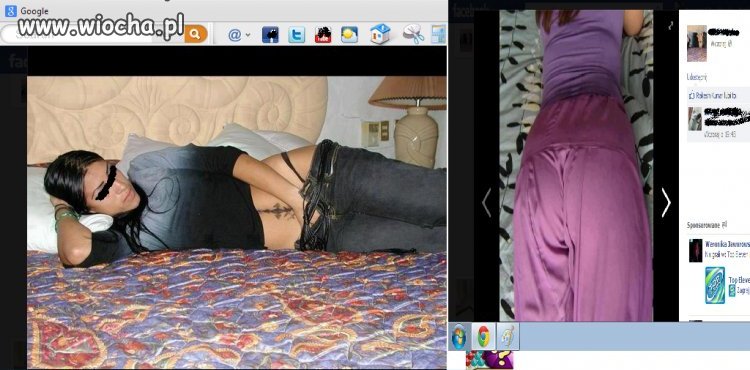Open the weather sun toolbar icon
This screenshot has width=750, height=370.
click(350, 34)
